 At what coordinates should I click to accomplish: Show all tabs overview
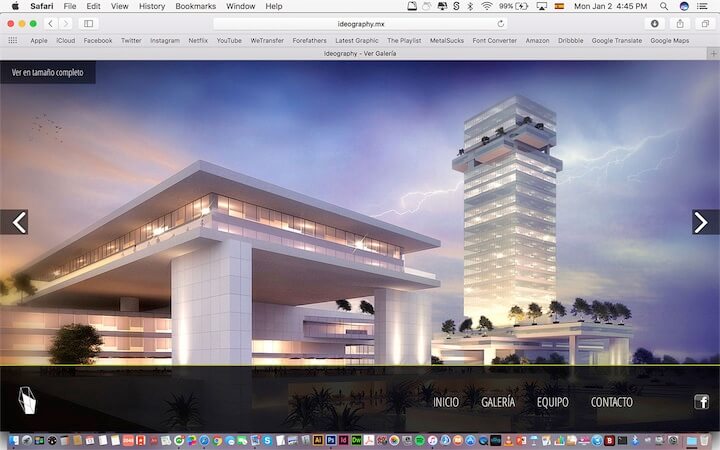(704, 23)
